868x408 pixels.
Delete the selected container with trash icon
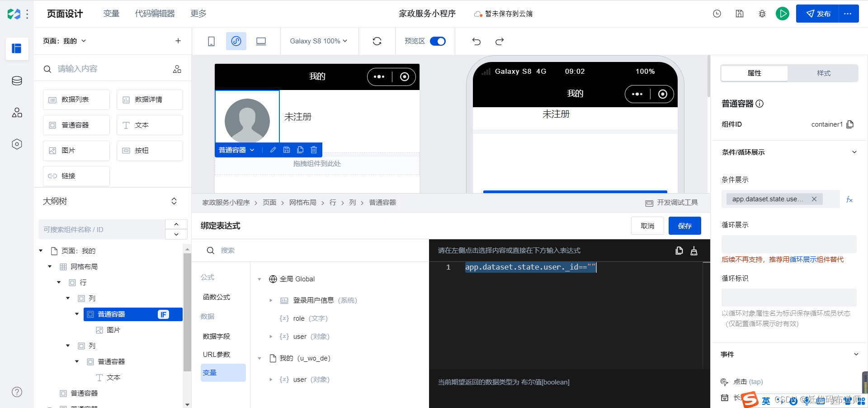click(x=314, y=150)
